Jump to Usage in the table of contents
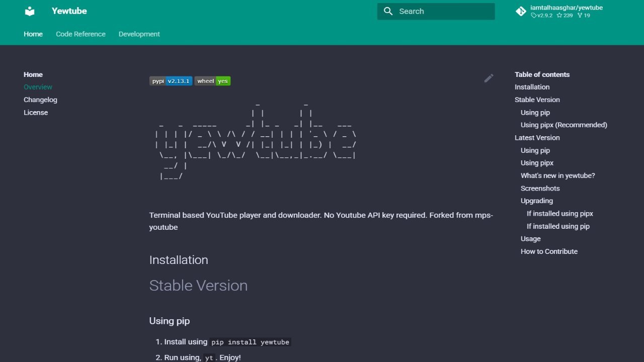This screenshot has width=644, height=362. 531,239
